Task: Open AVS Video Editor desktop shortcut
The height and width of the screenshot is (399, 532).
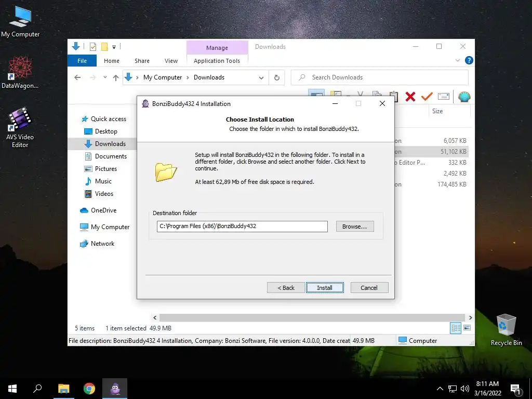Action: click(x=20, y=128)
